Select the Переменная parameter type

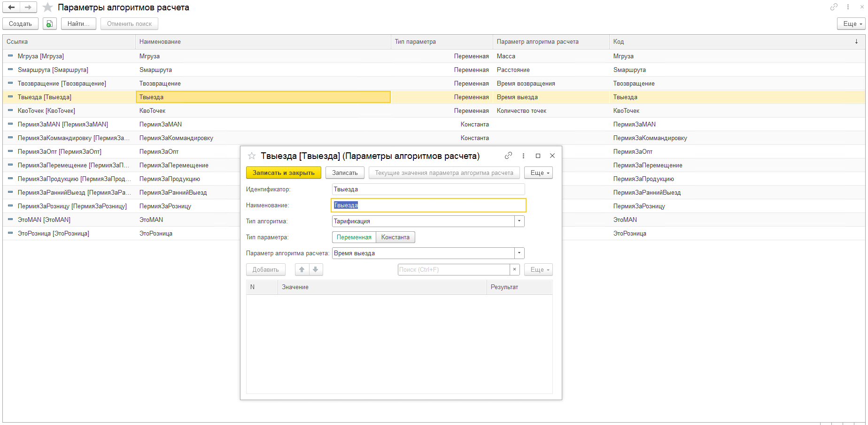click(x=354, y=237)
